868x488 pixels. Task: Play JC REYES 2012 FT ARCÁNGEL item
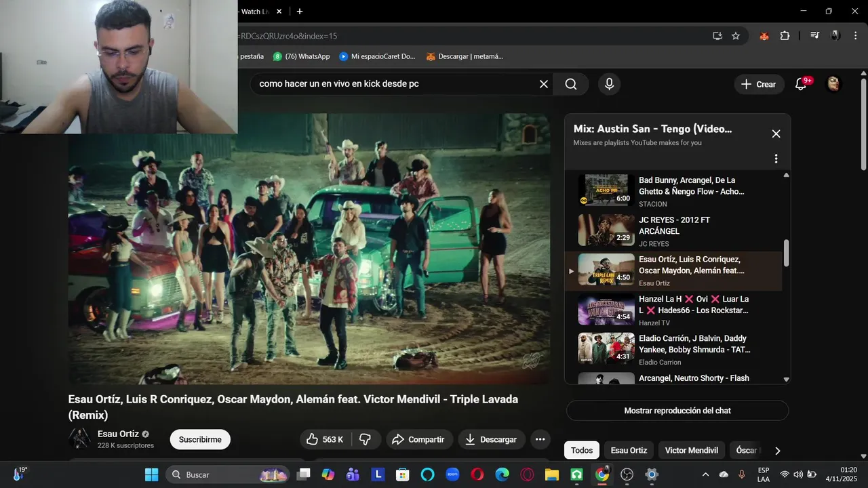click(x=673, y=231)
